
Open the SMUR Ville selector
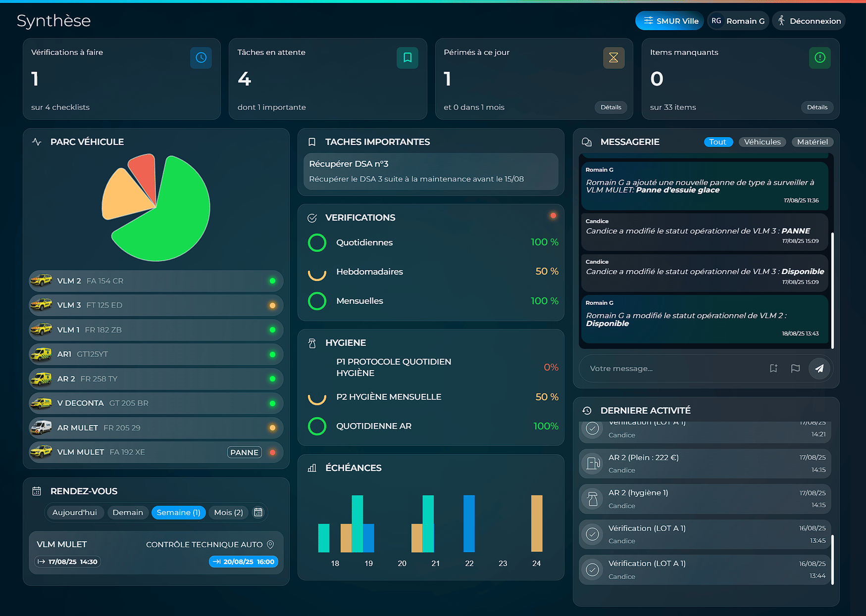pyautogui.click(x=669, y=21)
